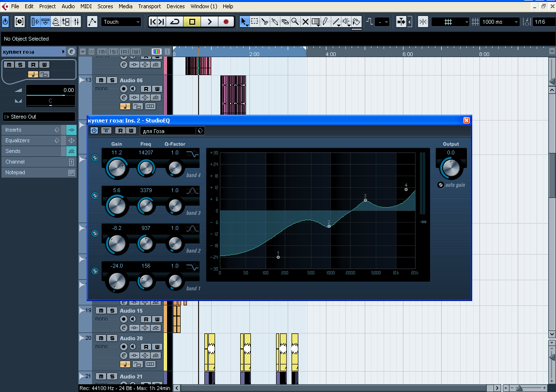Image resolution: width=556 pixels, height=392 pixels.
Task: Select the Object Selection arrow tool
Action: pos(244,22)
